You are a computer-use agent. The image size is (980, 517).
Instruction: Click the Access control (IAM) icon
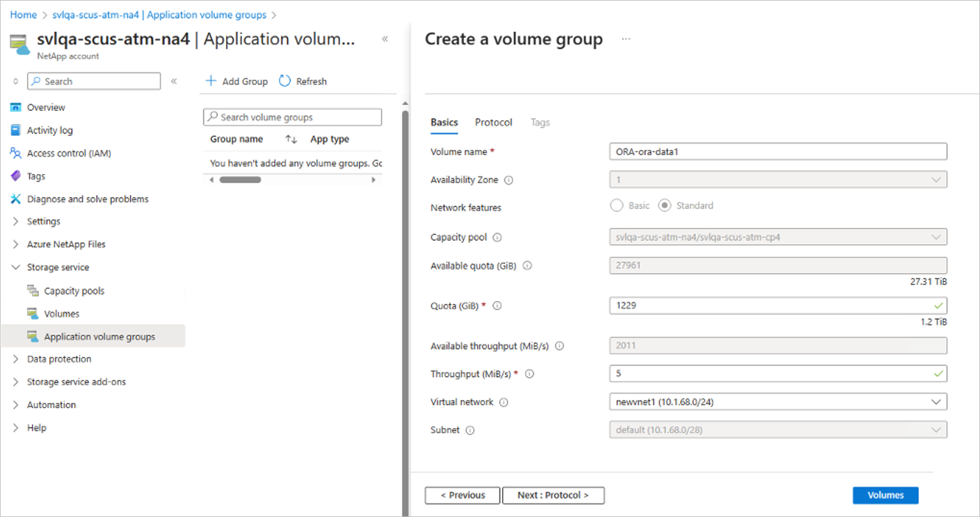click(16, 153)
